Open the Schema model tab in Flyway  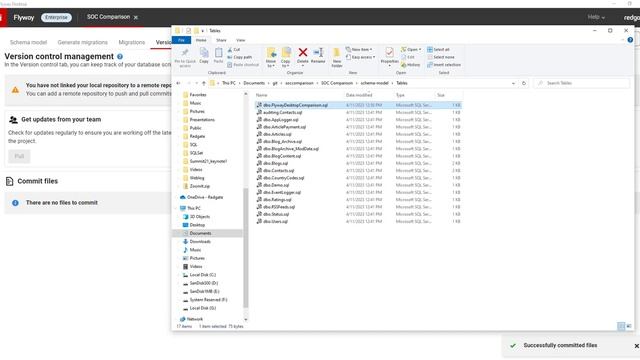28,42
